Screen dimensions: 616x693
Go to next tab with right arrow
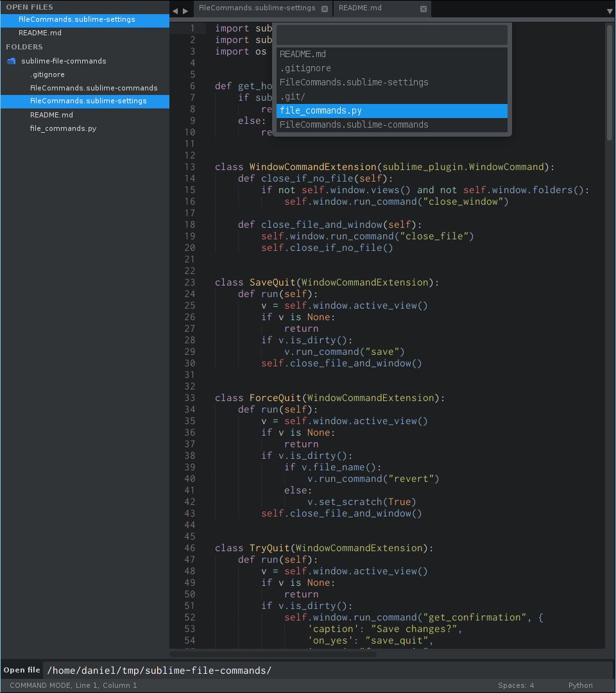coord(185,11)
